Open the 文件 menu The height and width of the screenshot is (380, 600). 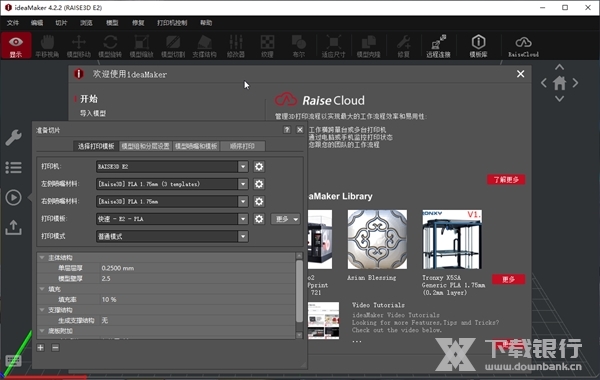[13, 23]
